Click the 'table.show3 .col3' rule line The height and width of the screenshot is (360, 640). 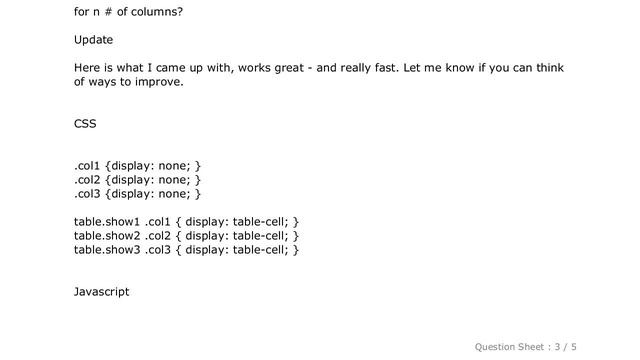(186, 250)
